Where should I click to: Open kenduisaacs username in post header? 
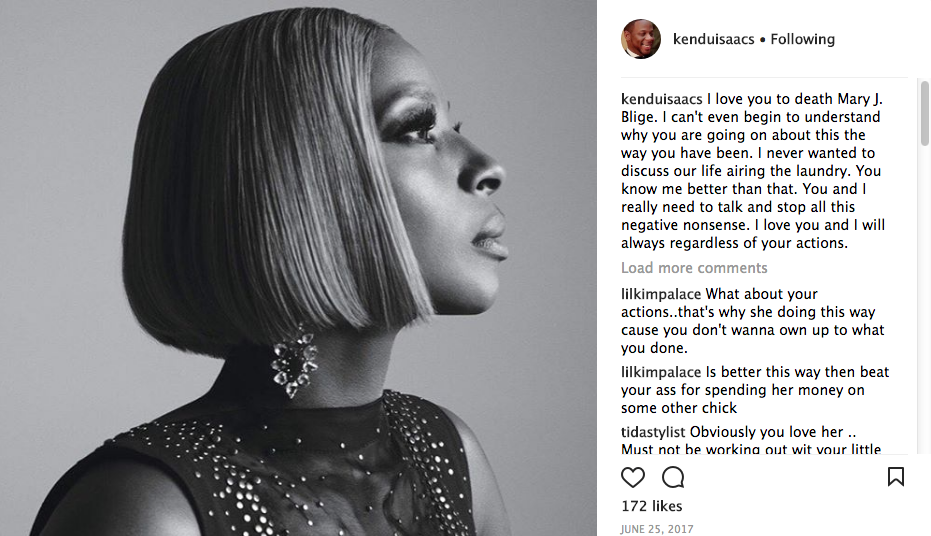click(713, 39)
